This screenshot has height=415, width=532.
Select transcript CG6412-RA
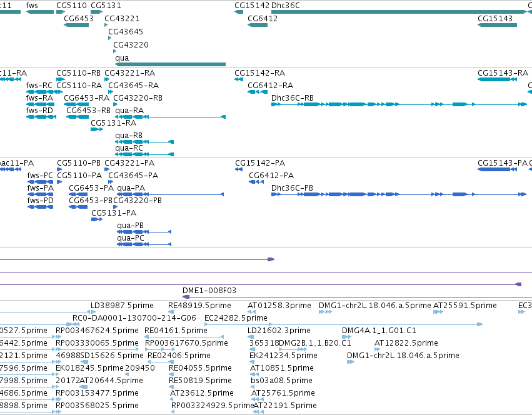click(x=258, y=92)
